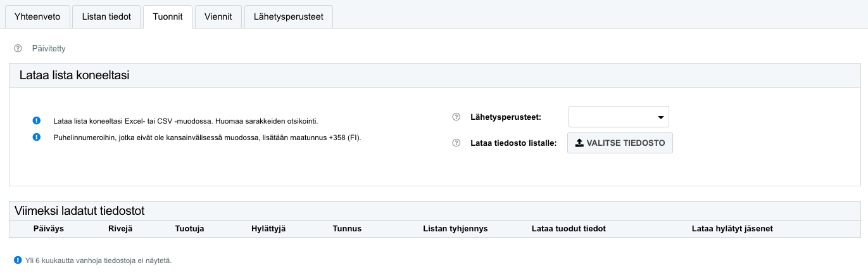Open the Yhteenveto tab

click(37, 16)
